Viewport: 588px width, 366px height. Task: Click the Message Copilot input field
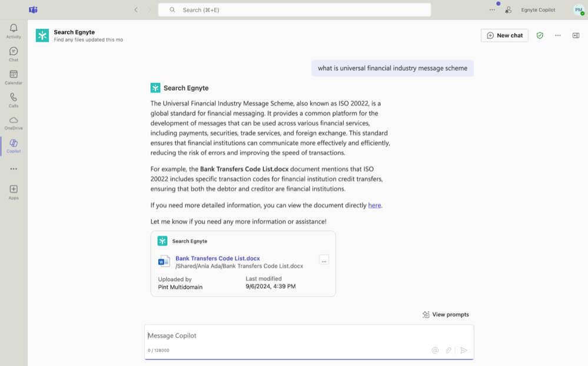[x=309, y=335]
